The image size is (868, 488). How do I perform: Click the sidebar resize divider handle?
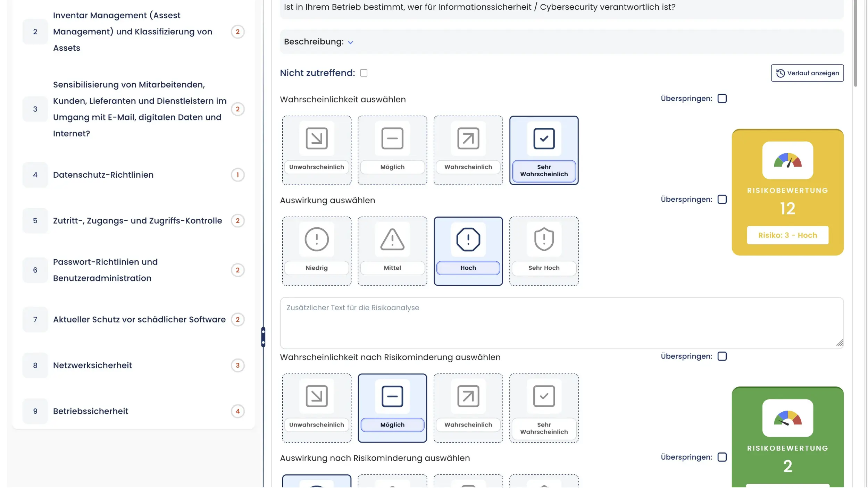click(263, 337)
